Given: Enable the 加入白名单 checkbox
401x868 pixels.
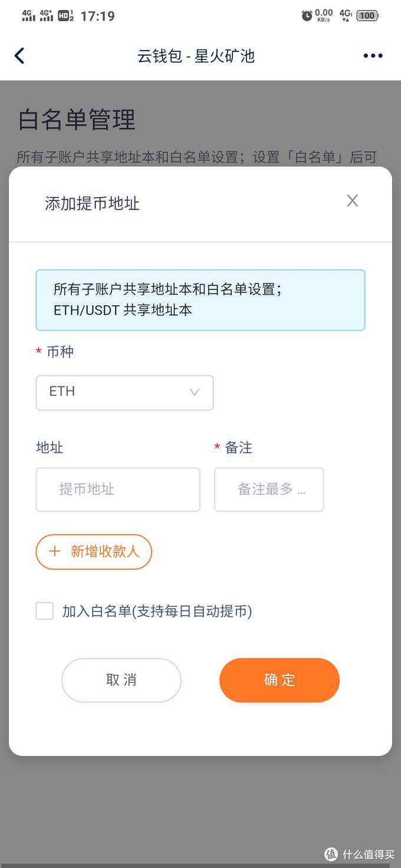Looking at the screenshot, I should click(x=45, y=611).
